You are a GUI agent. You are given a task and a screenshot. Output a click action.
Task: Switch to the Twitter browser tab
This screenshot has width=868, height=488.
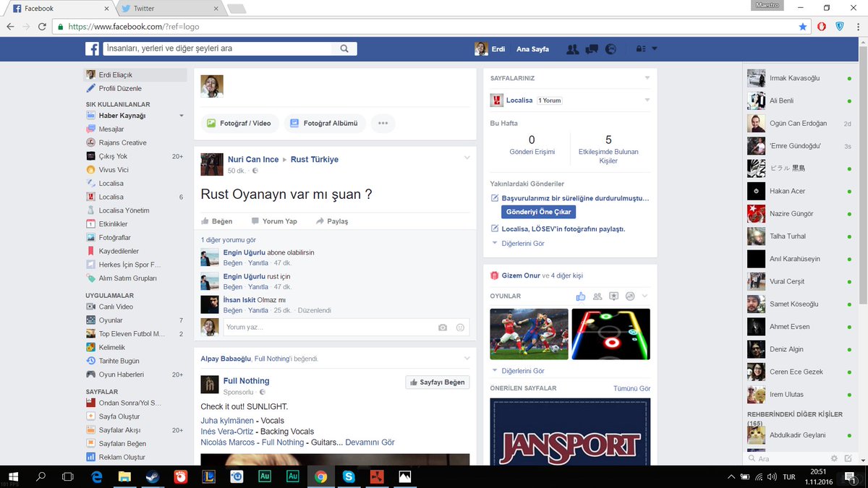[x=168, y=9]
